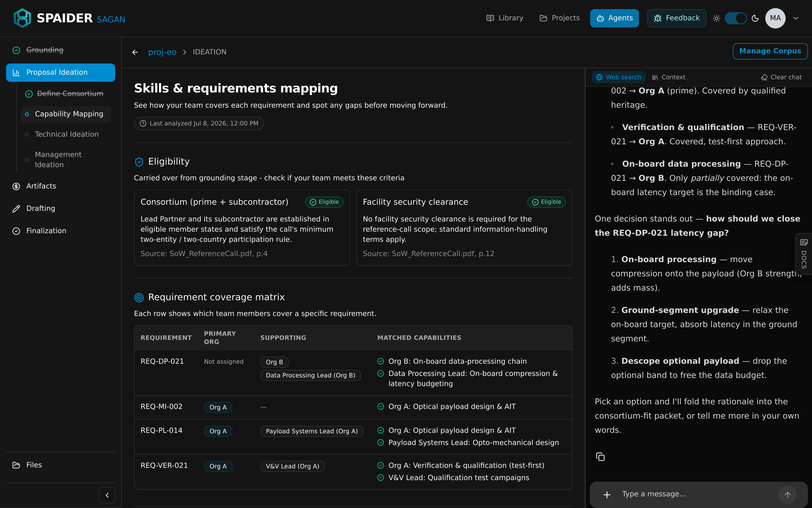Viewport: 812px width, 508px height.
Task: Click the Last analyzed timestamp badge
Action: 199,123
